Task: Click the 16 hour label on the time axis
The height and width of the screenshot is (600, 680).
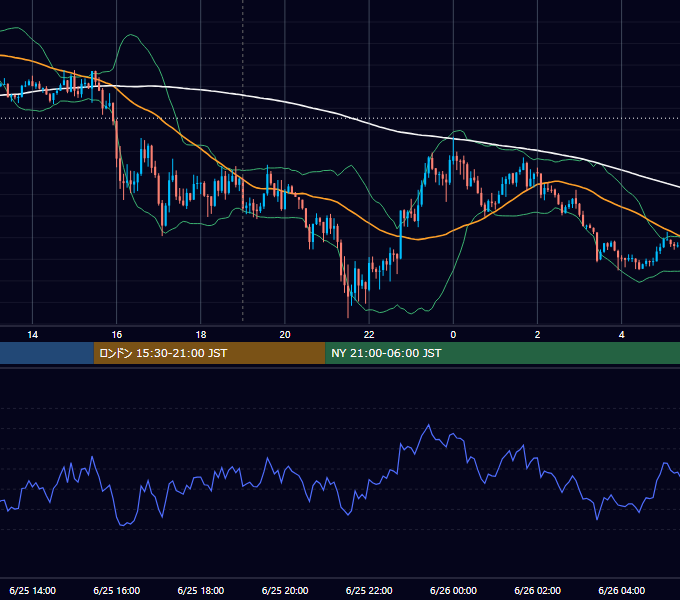Action: (117, 335)
